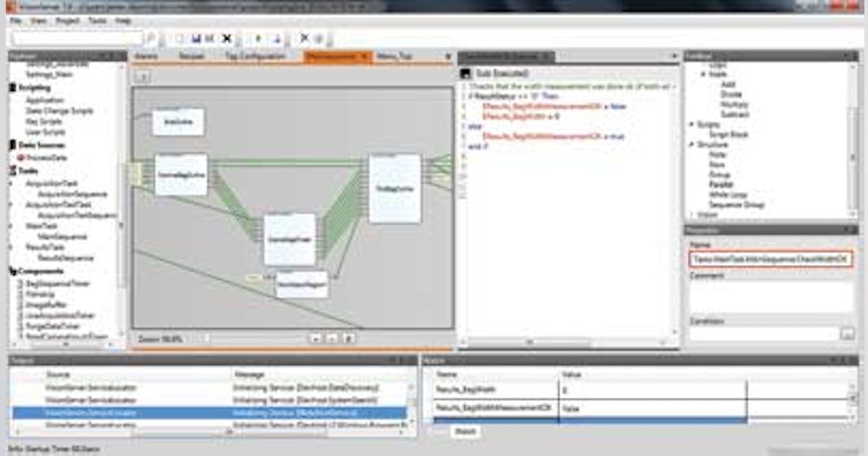
Task: Select the MainSequence task in Explorer
Action: [65, 236]
